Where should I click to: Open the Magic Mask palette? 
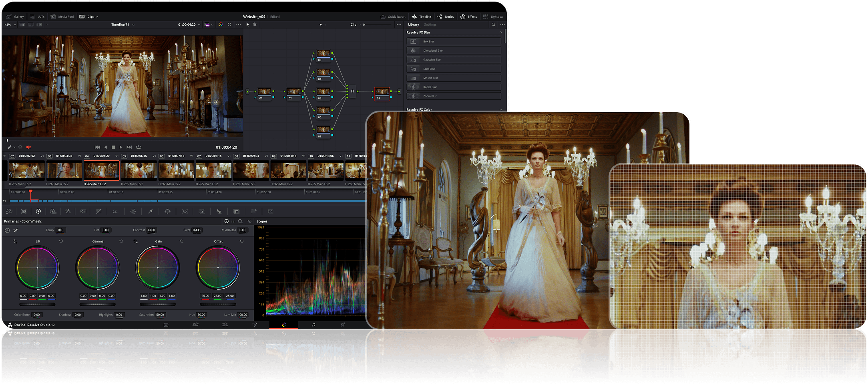pos(202,211)
